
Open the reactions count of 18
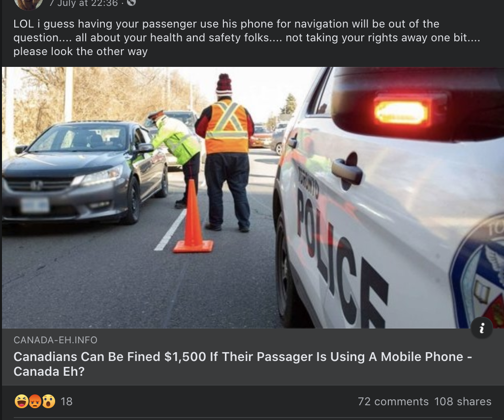pyautogui.click(x=66, y=401)
